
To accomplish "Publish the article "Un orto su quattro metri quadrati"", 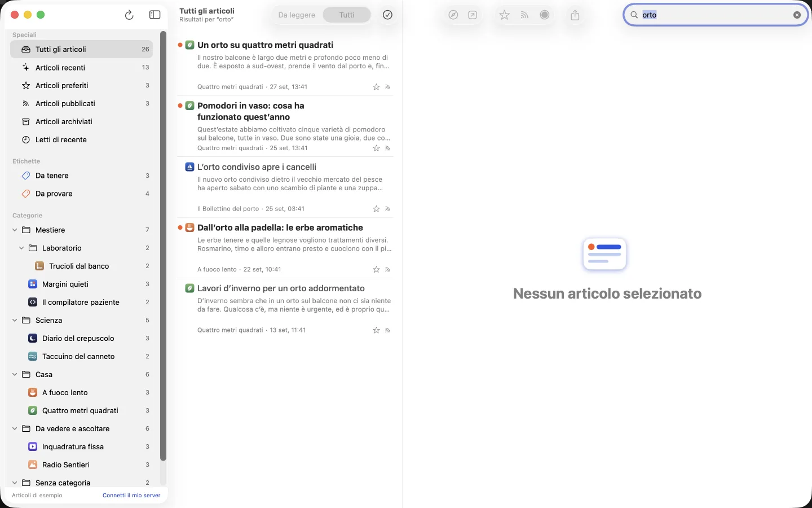I will pyautogui.click(x=388, y=87).
